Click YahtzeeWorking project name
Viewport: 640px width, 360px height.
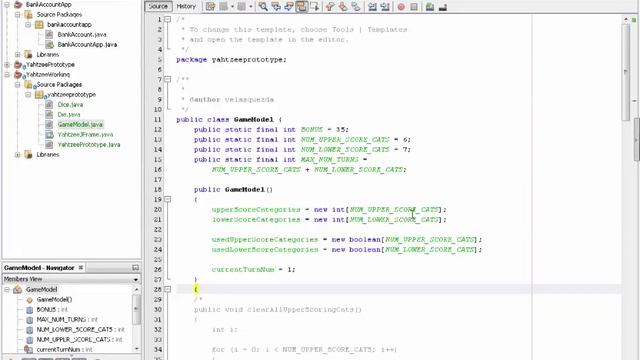click(x=48, y=75)
